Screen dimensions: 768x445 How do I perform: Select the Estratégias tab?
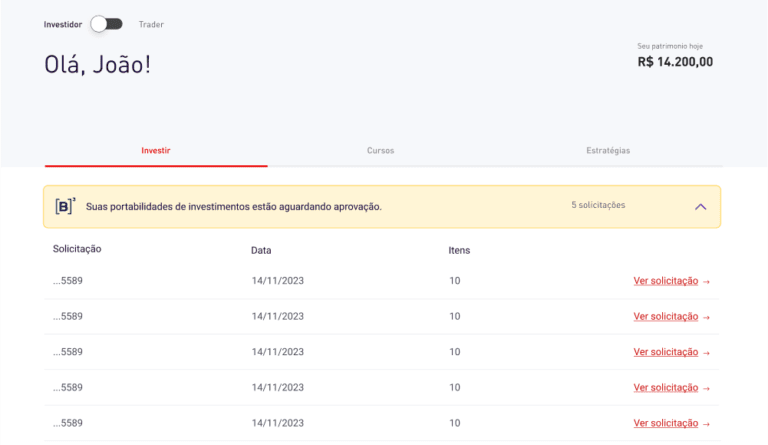tap(608, 151)
